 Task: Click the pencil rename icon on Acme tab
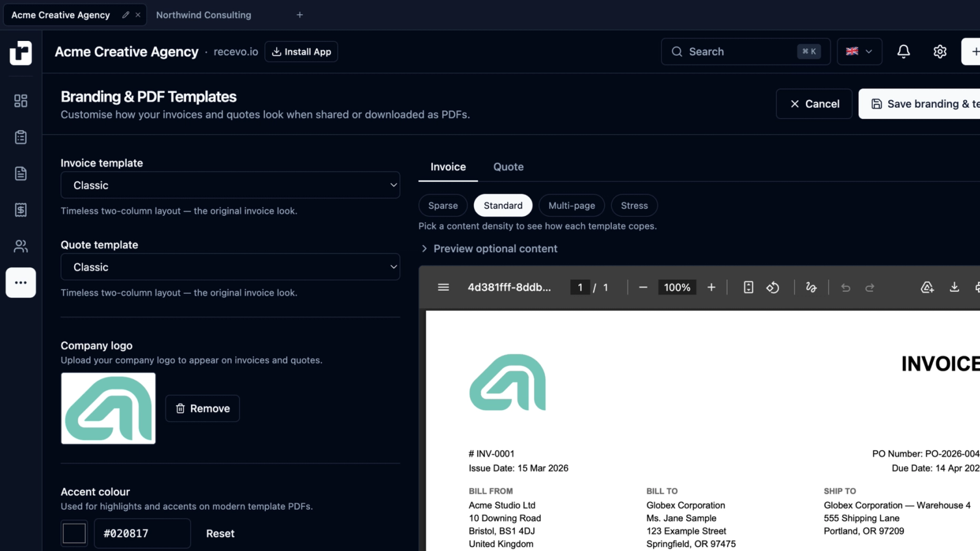pos(126,15)
